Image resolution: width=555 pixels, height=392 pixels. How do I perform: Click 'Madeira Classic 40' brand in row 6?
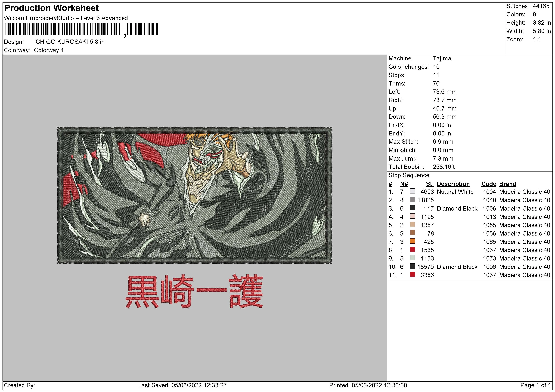[x=524, y=234]
